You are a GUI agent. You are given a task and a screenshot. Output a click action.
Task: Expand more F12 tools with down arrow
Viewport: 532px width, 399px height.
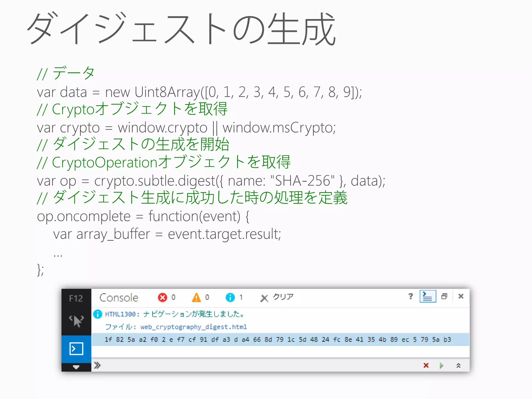click(x=76, y=367)
